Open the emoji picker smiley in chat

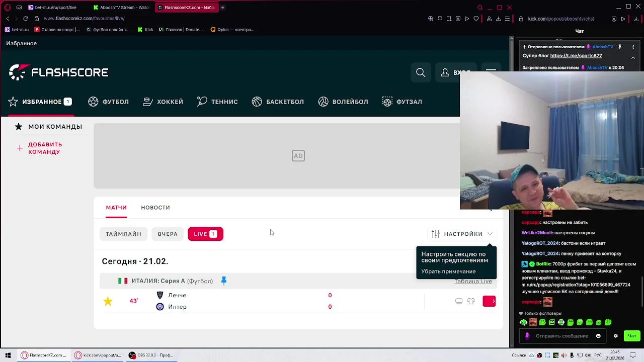tap(598, 336)
